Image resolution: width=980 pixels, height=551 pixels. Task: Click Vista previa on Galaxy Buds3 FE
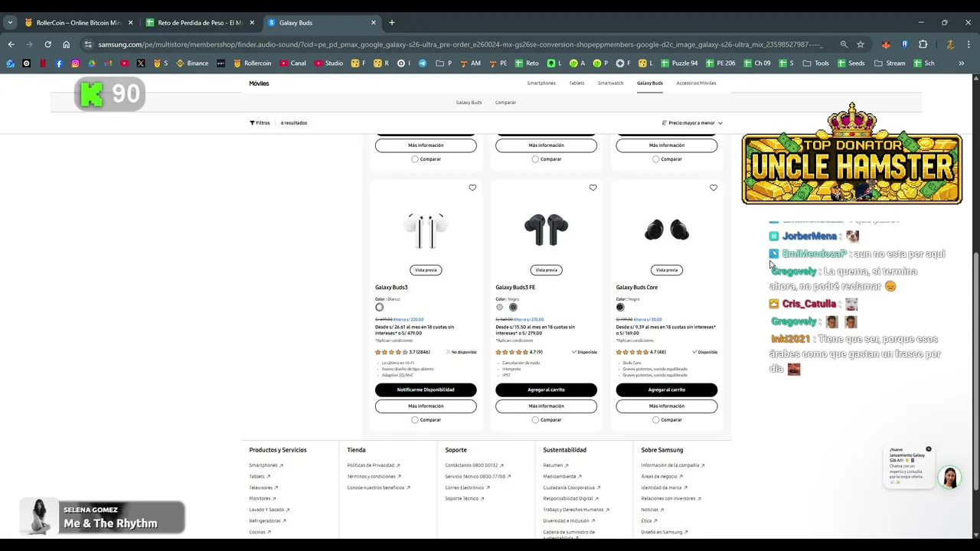pyautogui.click(x=546, y=269)
